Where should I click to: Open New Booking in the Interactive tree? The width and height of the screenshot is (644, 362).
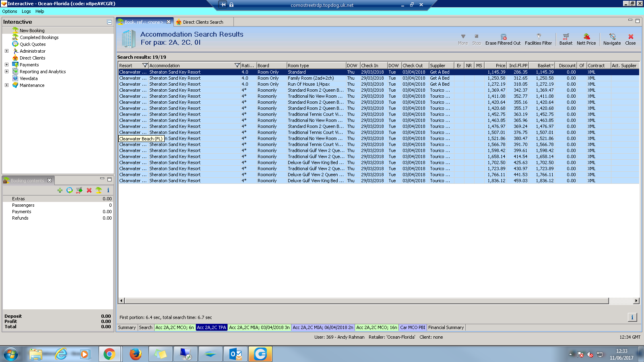32,31
